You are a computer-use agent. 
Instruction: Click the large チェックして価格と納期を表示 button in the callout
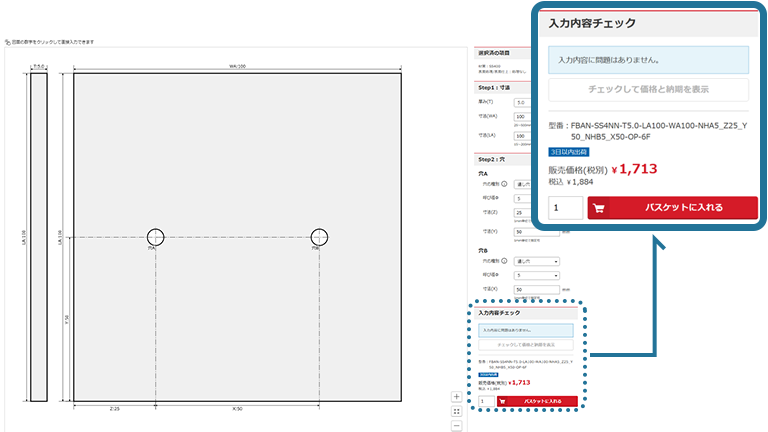[x=648, y=90]
